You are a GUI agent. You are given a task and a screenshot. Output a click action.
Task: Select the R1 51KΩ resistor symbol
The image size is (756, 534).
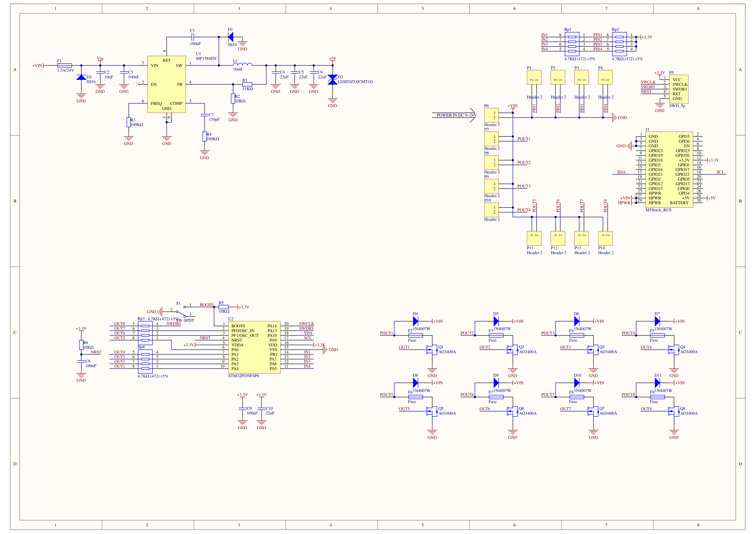point(247,84)
